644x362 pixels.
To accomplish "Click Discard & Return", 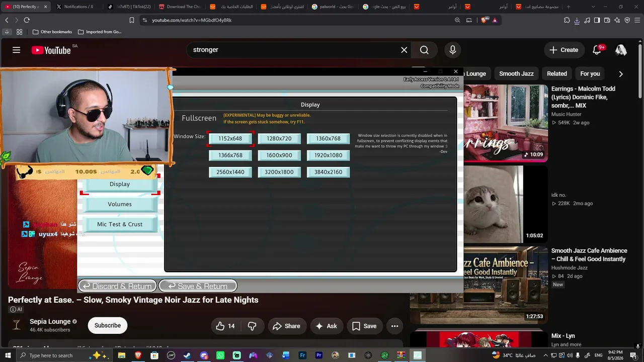I will click(117, 286).
